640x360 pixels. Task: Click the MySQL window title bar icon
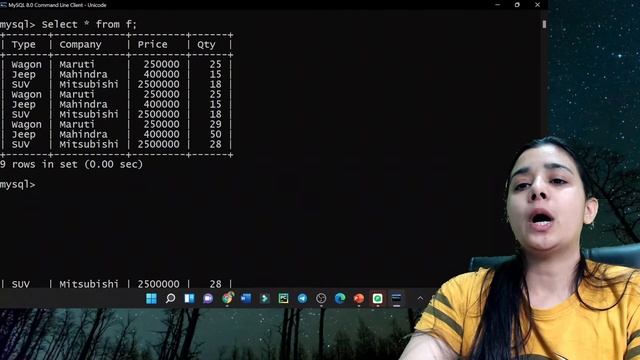(4, 5)
